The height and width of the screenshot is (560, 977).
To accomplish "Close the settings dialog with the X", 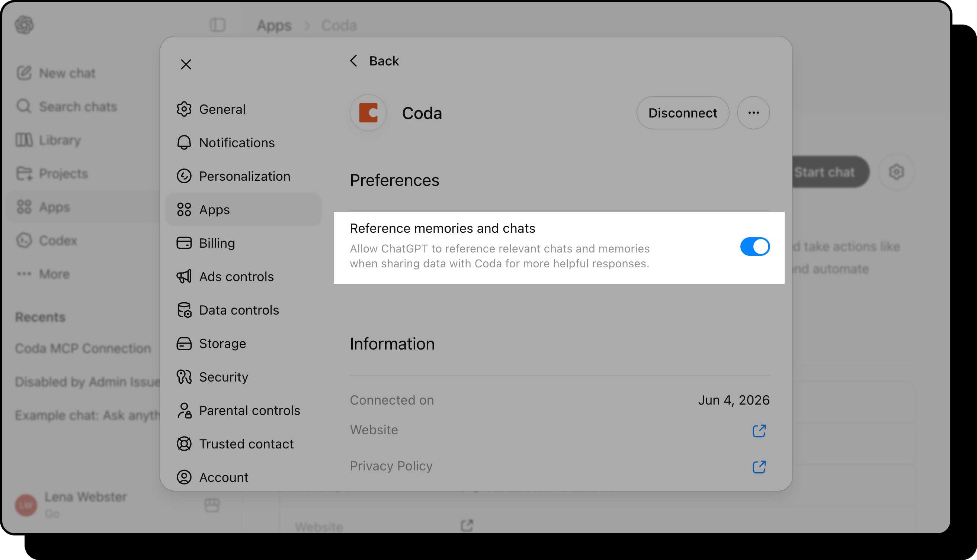I will point(186,64).
